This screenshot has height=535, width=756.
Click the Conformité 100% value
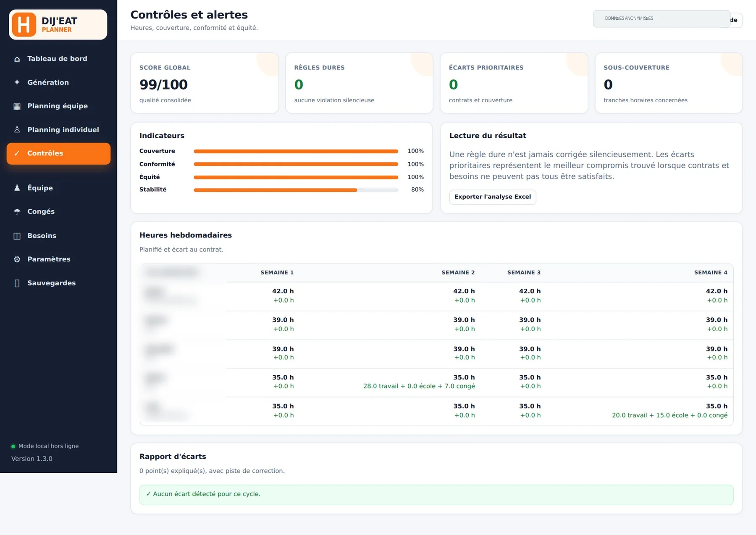tap(415, 164)
